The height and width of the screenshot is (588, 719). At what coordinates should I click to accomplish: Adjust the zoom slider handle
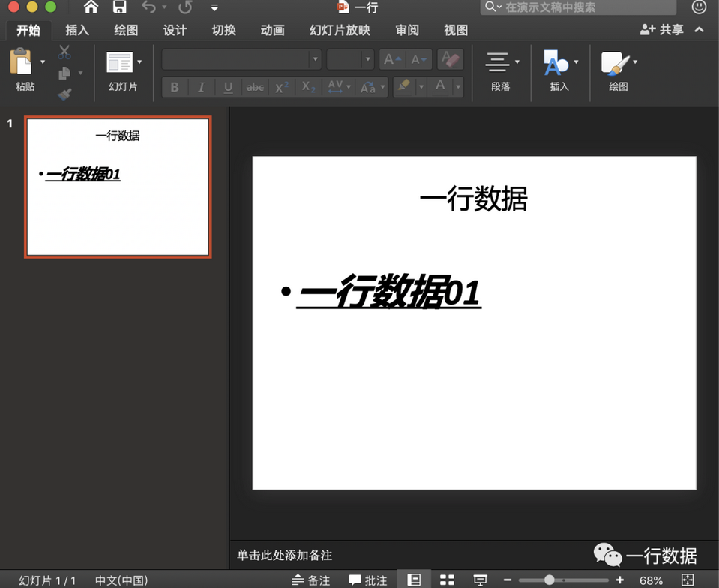click(549, 580)
